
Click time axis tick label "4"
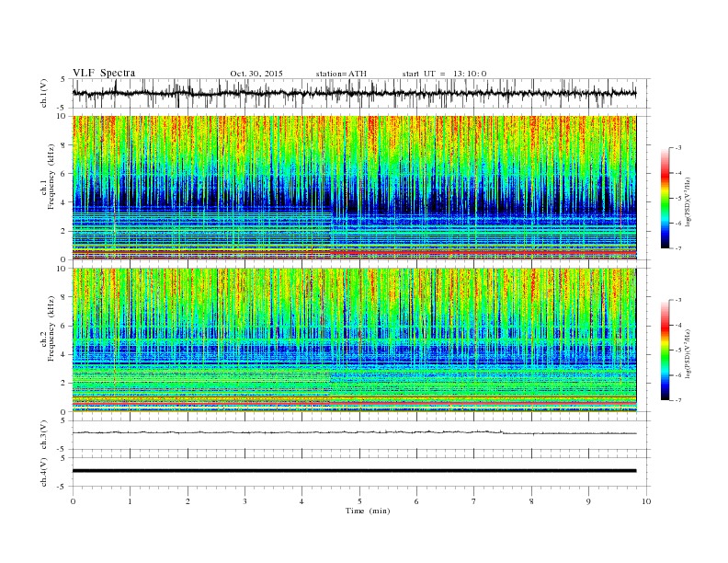click(301, 501)
